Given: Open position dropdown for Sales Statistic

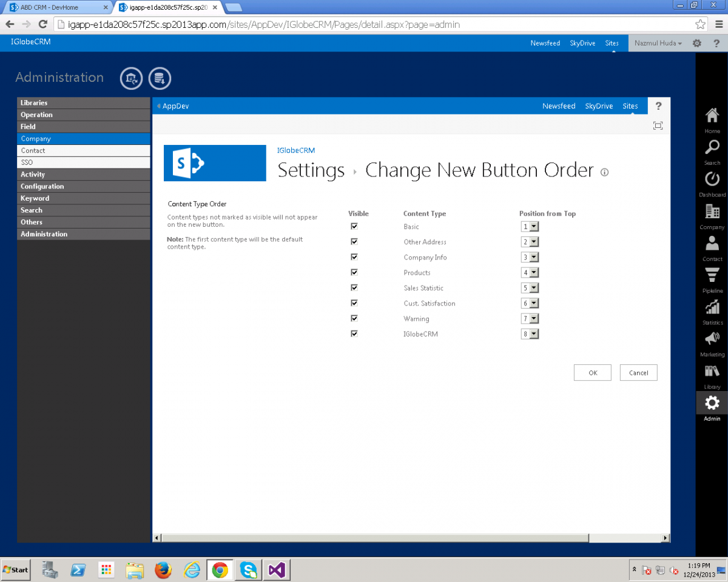Looking at the screenshot, I should [530, 288].
